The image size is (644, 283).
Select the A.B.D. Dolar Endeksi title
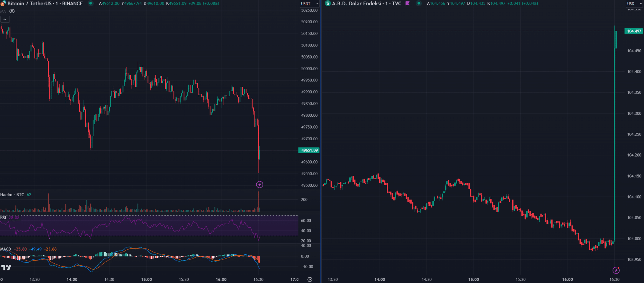point(366,3)
